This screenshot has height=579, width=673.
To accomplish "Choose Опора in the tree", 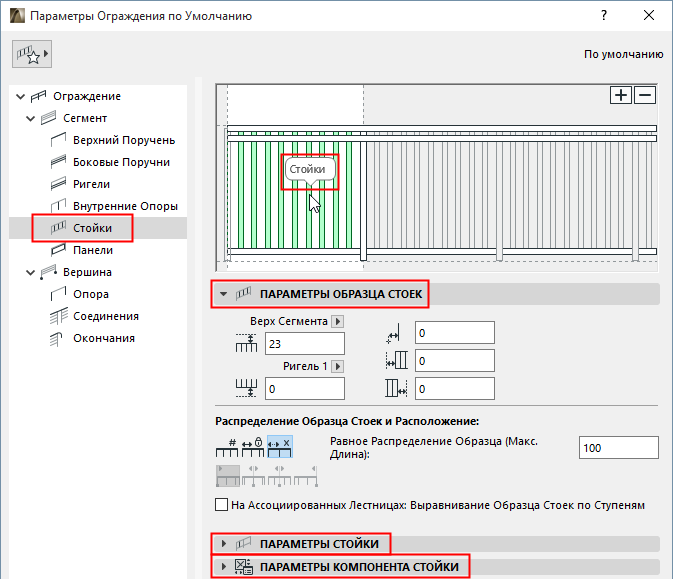I will coord(91,294).
